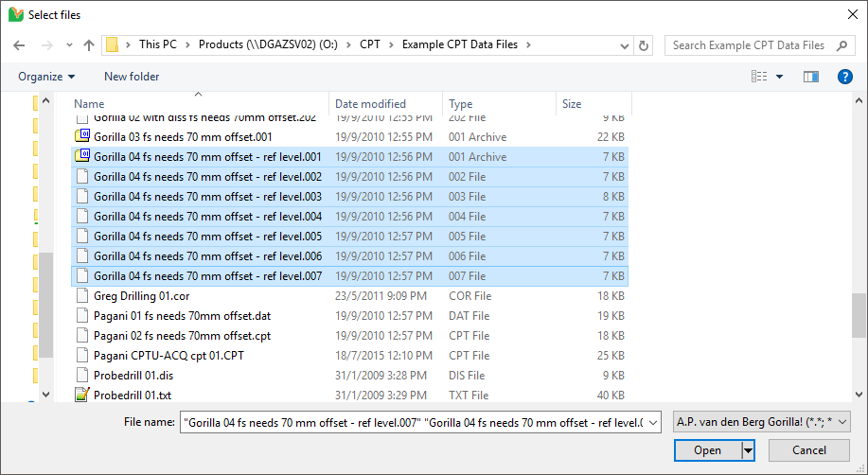Open the address bar history dropdown
868x475 pixels.
tap(625, 45)
